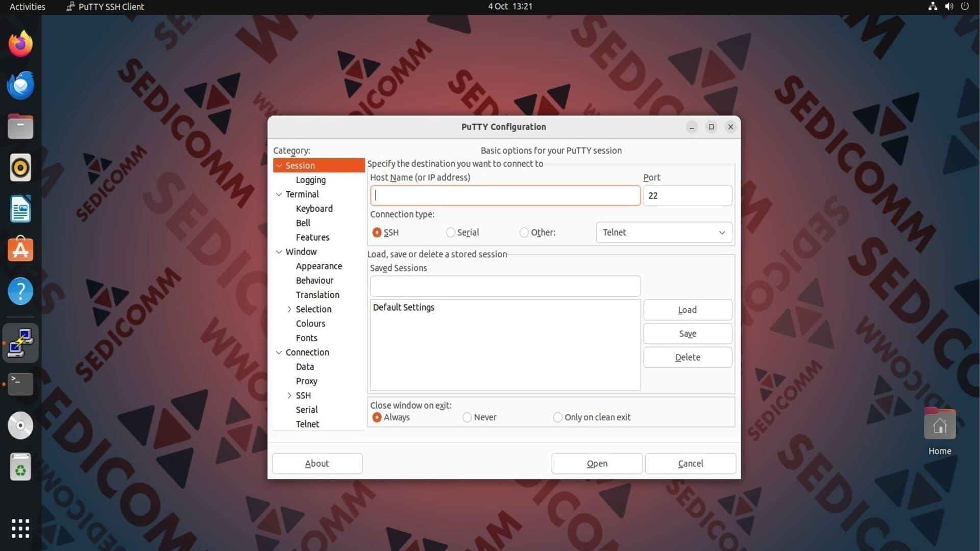Image resolution: width=980 pixels, height=551 pixels.
Task: Collapse the Session tree node arrow
Action: 279,166
